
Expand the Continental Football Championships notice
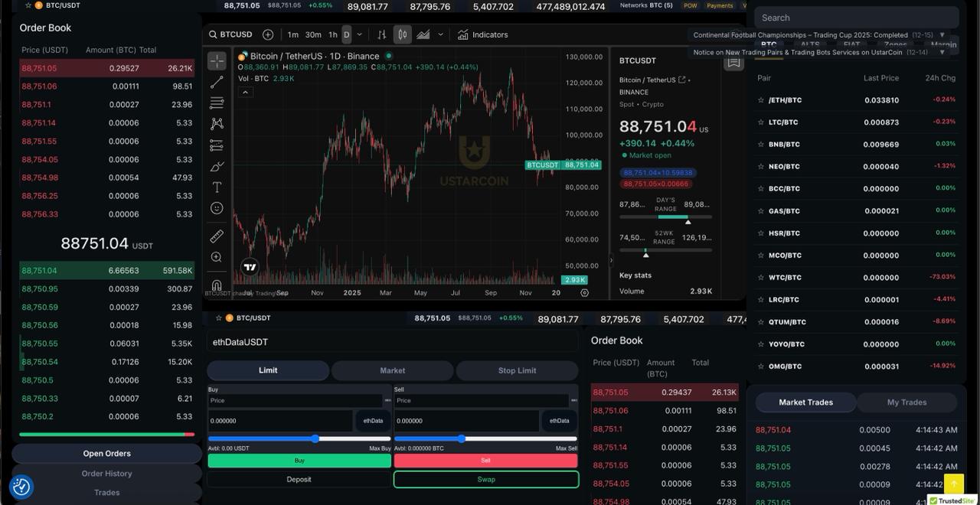[x=942, y=35]
